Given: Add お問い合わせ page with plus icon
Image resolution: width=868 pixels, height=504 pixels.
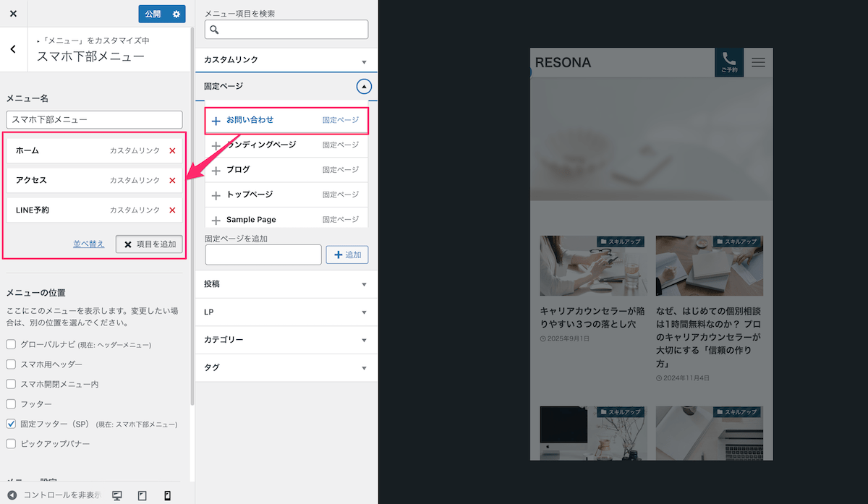Looking at the screenshot, I should [216, 121].
